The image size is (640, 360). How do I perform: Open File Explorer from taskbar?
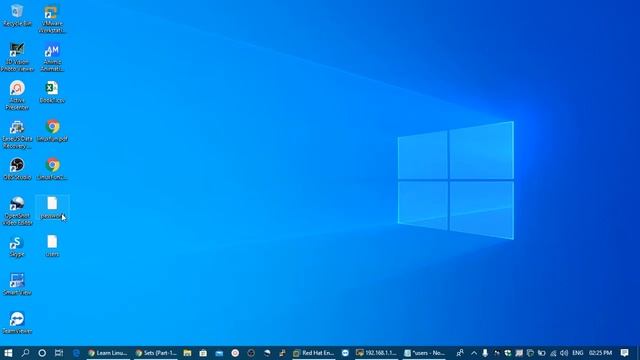tap(187, 353)
